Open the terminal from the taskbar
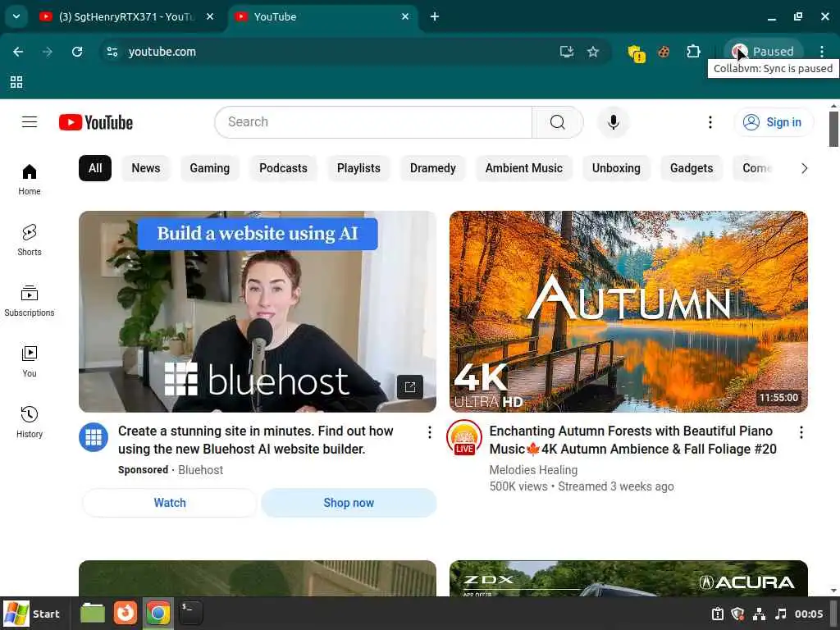Viewport: 840px width, 630px height. [x=190, y=614]
